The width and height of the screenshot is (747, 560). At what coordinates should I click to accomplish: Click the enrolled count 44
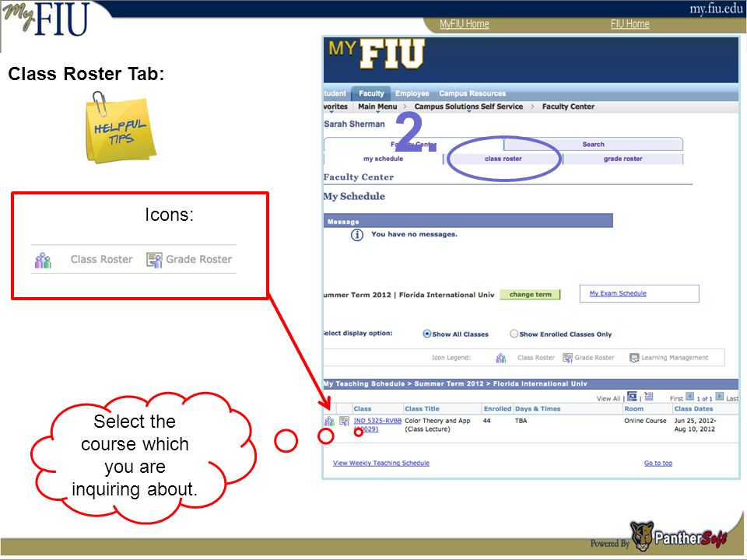pos(486,421)
